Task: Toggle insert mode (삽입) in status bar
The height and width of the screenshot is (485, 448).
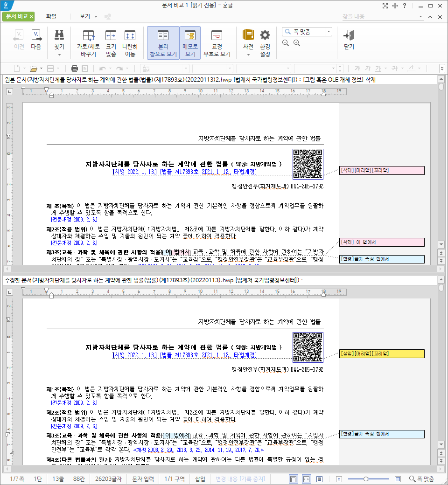Action: (x=200, y=479)
